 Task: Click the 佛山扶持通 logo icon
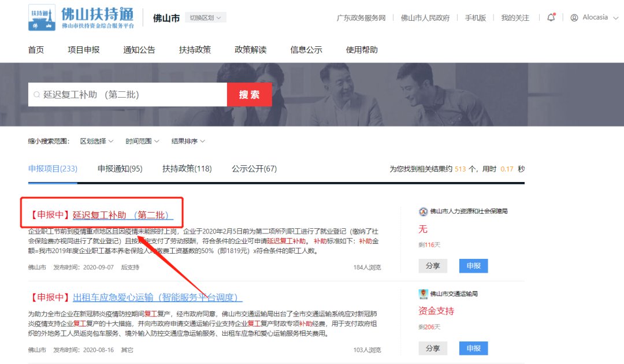pyautogui.click(x=42, y=17)
